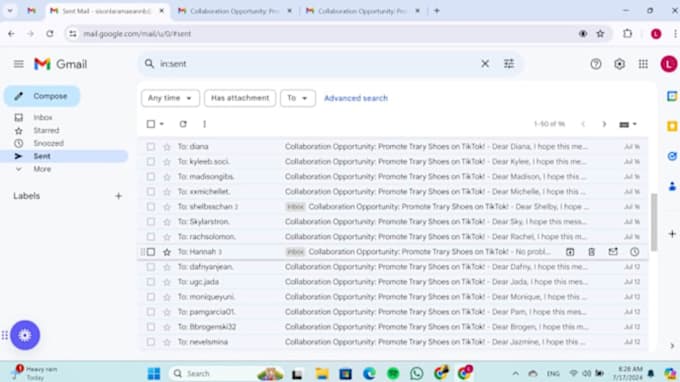Open the More options three-dot menu above list
Screen dimensions: 680x382
[204, 124]
